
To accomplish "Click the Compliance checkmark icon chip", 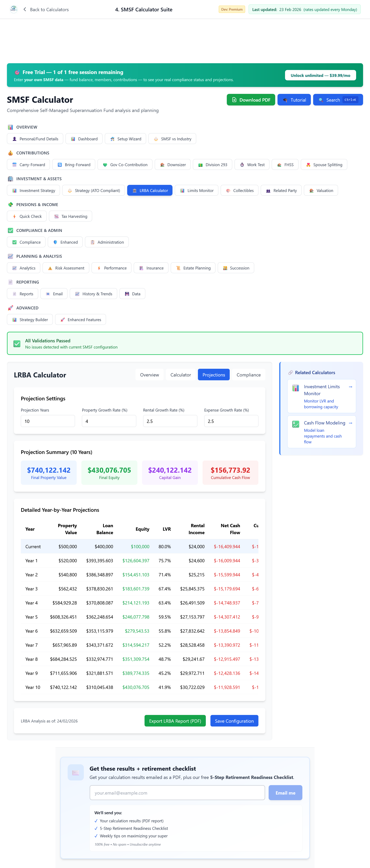I will [x=14, y=242].
